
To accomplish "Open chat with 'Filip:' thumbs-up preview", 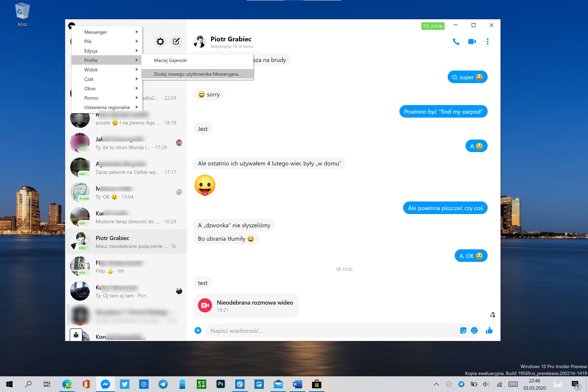I will (126, 266).
